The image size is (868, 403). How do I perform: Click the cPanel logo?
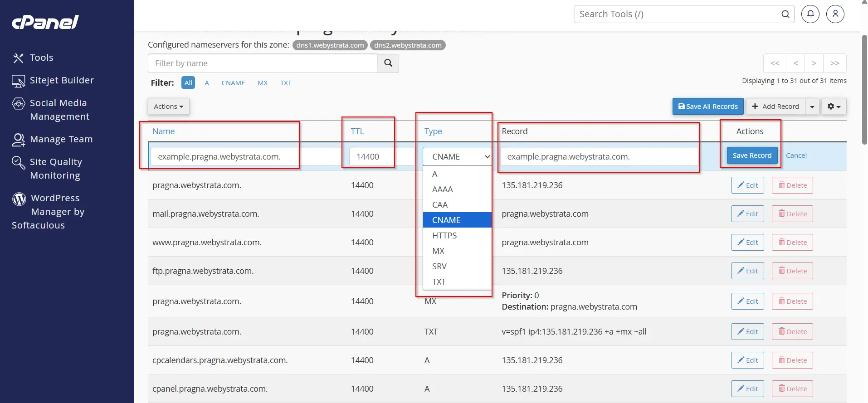point(45,22)
